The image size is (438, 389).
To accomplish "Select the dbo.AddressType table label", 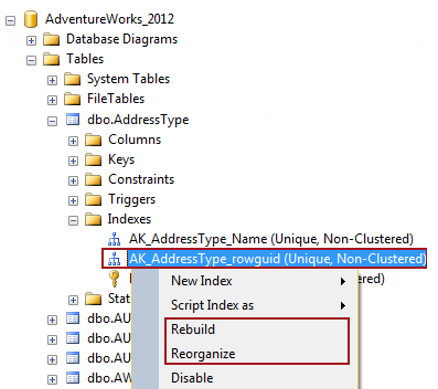I will coord(138,120).
